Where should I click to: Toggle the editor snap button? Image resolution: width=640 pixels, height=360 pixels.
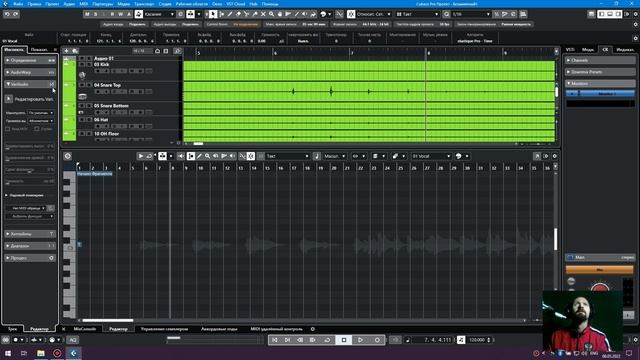(x=251, y=156)
